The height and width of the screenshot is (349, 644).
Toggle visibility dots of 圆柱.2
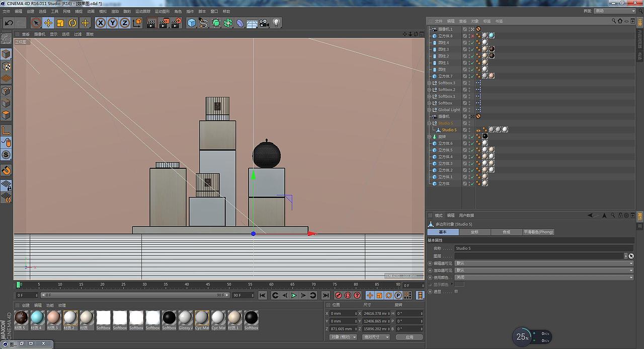[x=469, y=56]
